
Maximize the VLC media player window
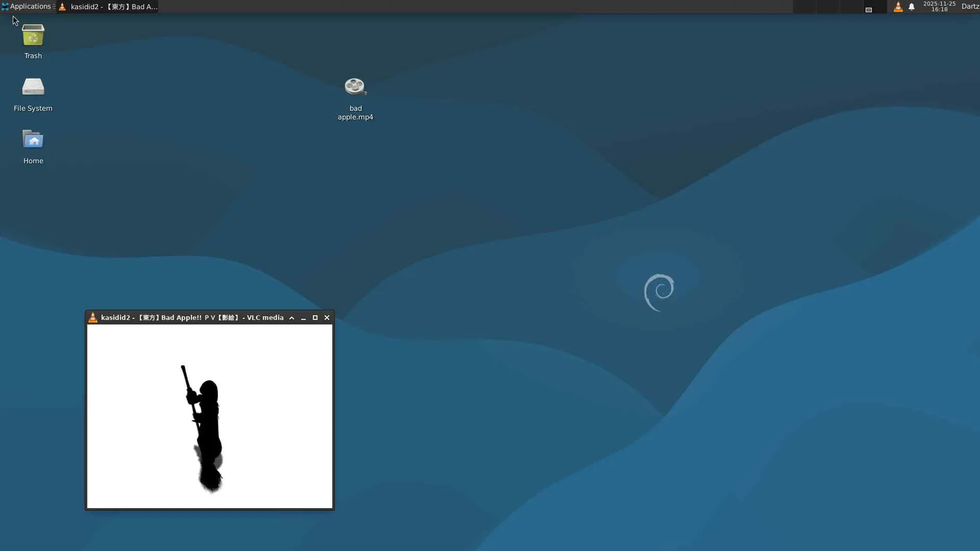coord(315,318)
